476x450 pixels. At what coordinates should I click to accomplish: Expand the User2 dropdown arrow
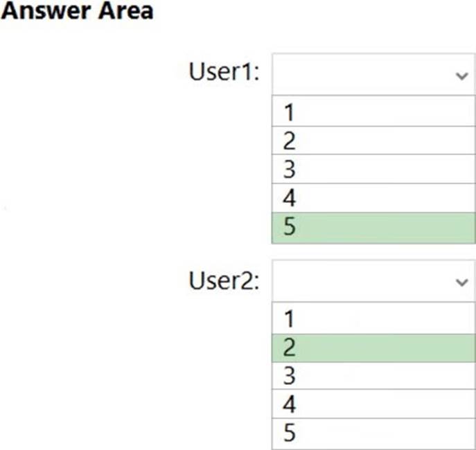pos(462,282)
